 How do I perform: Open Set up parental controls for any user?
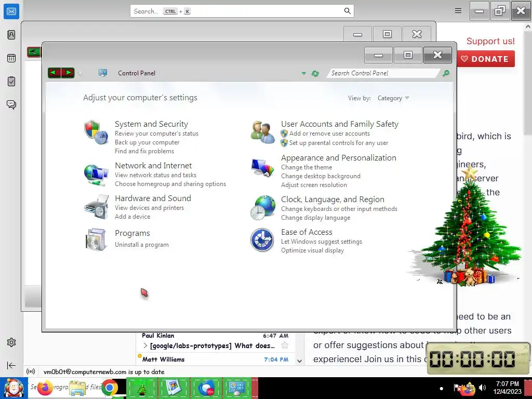tap(339, 143)
